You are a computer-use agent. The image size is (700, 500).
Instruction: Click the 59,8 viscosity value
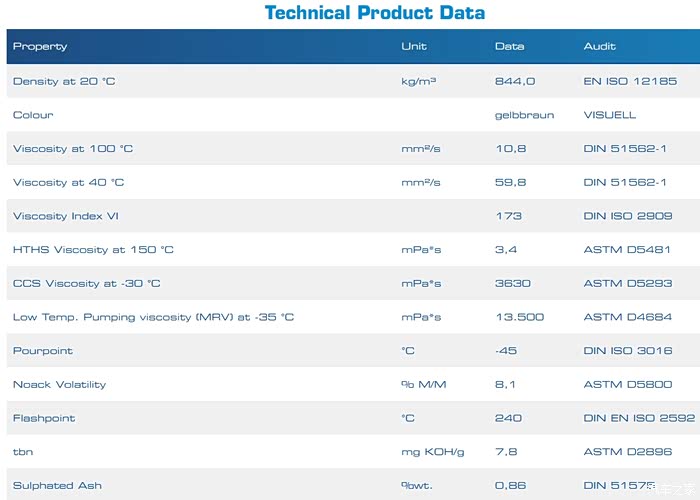pos(511,183)
